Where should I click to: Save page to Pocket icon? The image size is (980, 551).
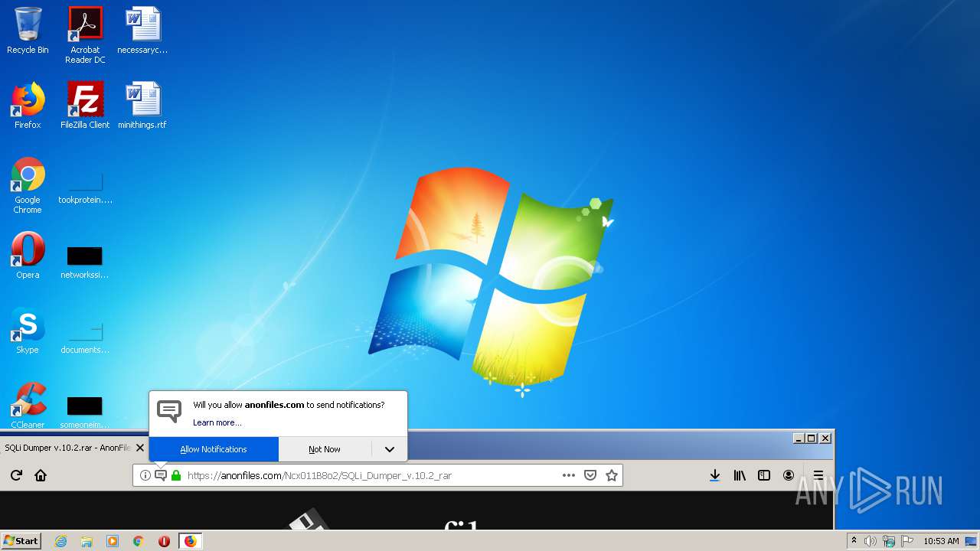(x=590, y=475)
